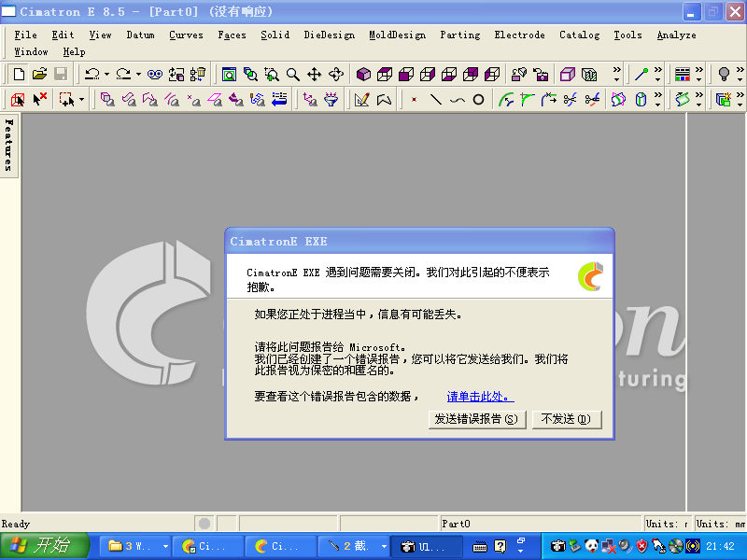The image size is (747, 560).
Task: Click the panda icon in system tray
Action: 591,546
